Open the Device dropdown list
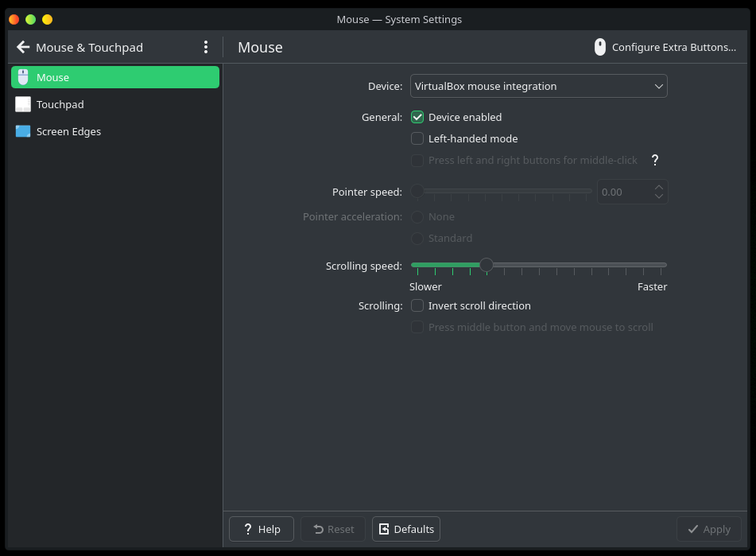The image size is (756, 556). [x=538, y=86]
